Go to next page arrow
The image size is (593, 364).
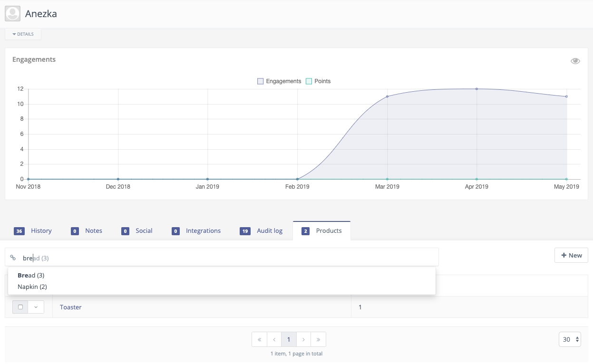[x=303, y=339]
